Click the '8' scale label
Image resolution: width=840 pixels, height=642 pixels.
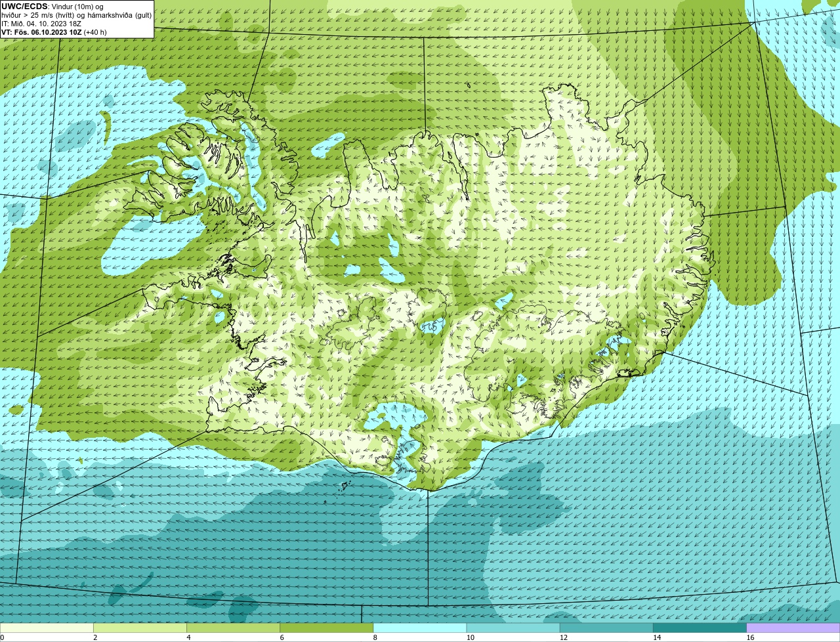pyautogui.click(x=375, y=637)
